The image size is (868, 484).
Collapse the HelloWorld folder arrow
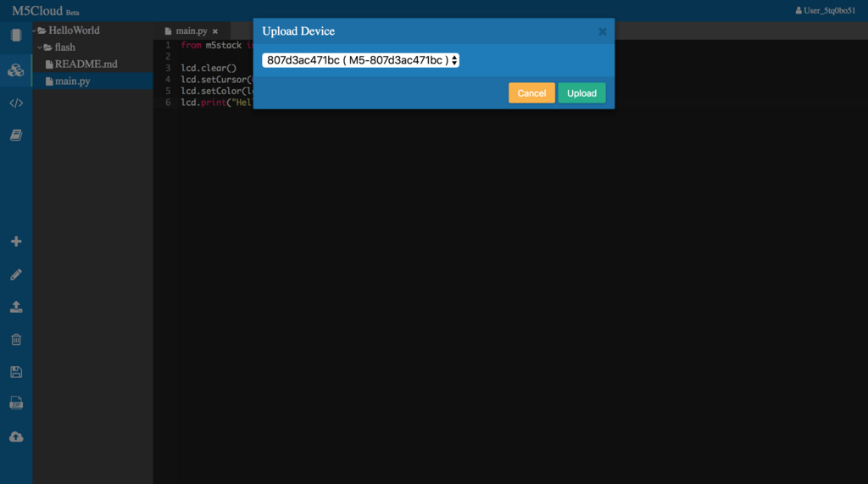(35, 31)
